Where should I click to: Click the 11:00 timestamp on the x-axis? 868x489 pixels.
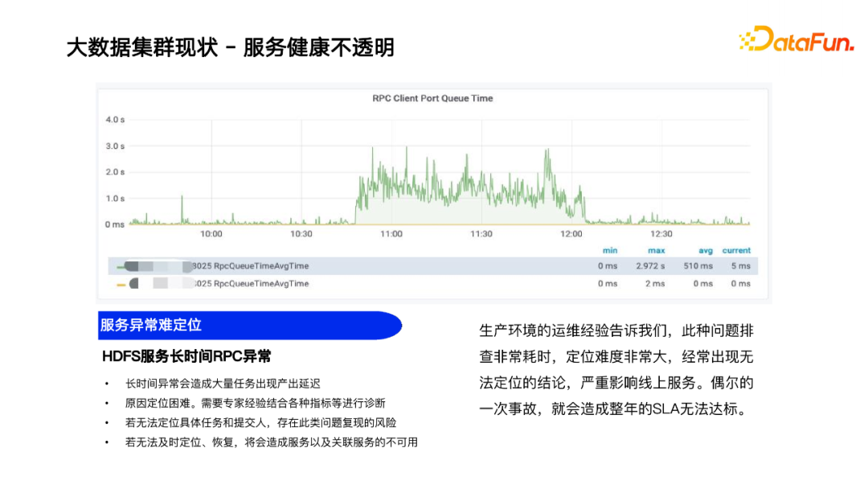391,234
